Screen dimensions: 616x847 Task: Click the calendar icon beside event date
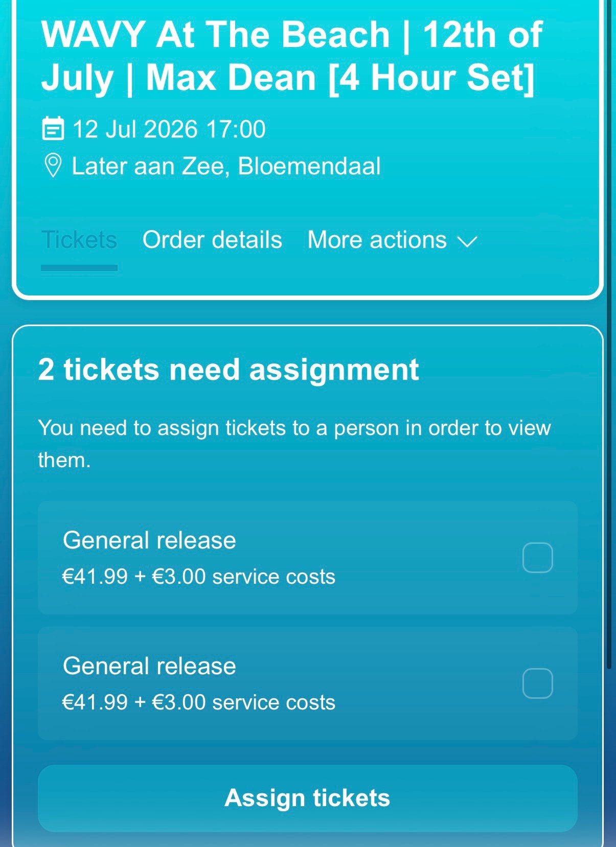point(53,128)
